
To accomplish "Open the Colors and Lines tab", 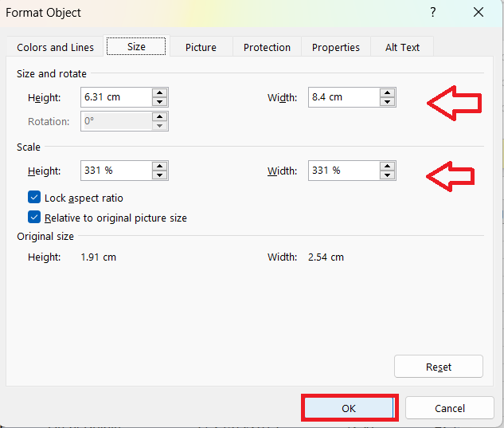I will pyautogui.click(x=55, y=47).
